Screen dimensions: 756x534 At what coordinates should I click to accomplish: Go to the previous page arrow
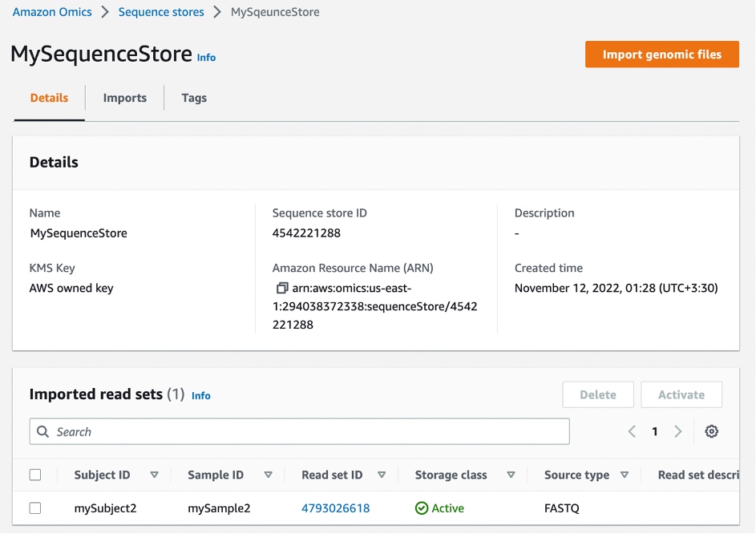tap(632, 431)
